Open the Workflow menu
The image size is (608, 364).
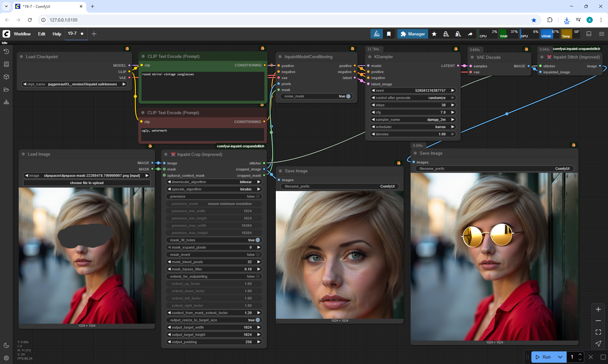tap(22, 34)
